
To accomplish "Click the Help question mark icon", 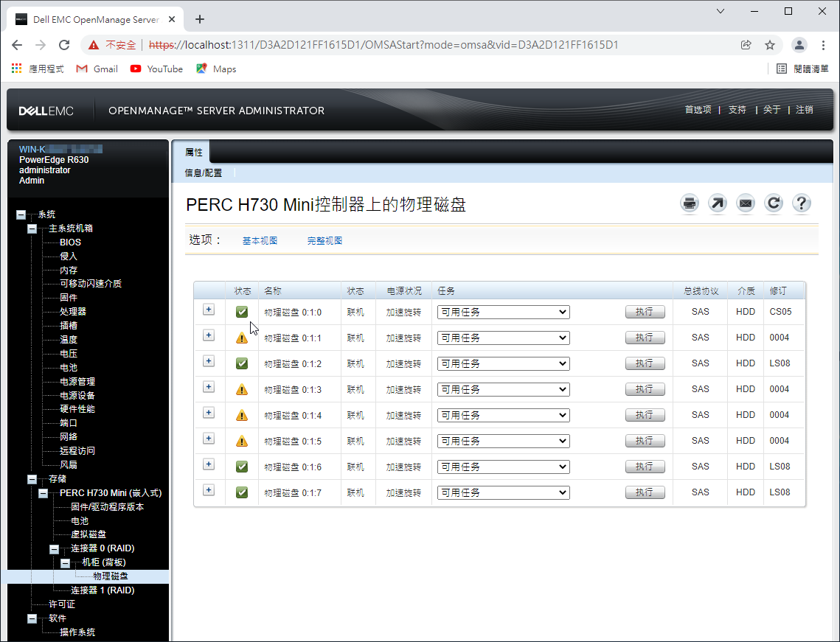I will click(802, 203).
